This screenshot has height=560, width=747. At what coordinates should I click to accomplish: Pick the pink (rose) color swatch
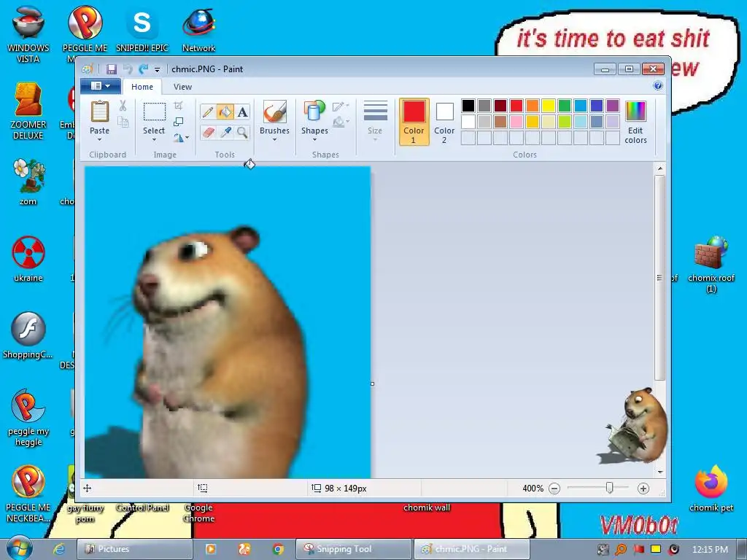coord(516,122)
